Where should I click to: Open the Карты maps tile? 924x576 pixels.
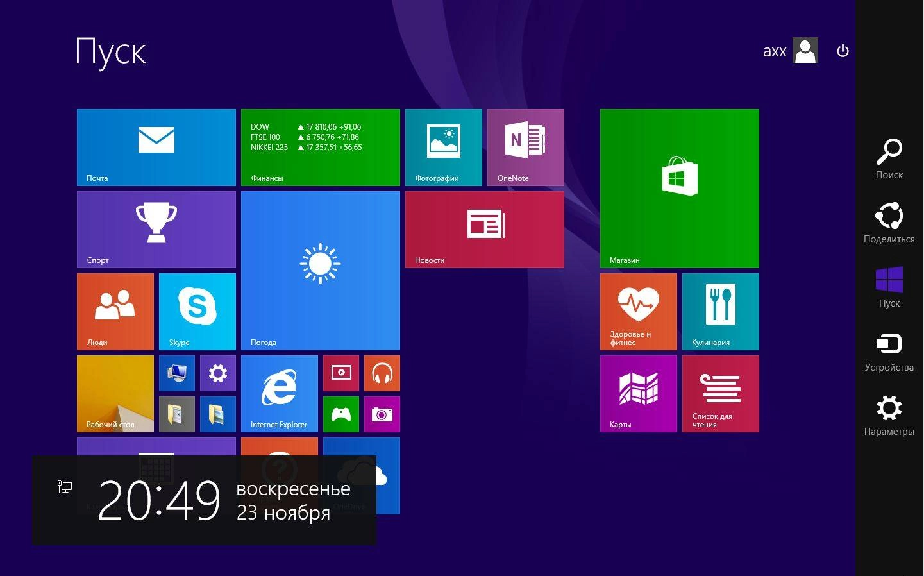pos(639,394)
